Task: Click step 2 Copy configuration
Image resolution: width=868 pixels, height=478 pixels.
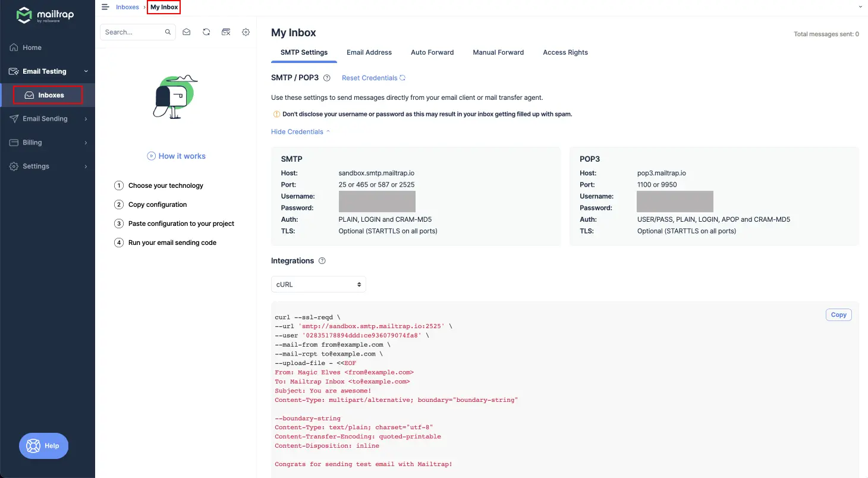Action: click(x=150, y=205)
